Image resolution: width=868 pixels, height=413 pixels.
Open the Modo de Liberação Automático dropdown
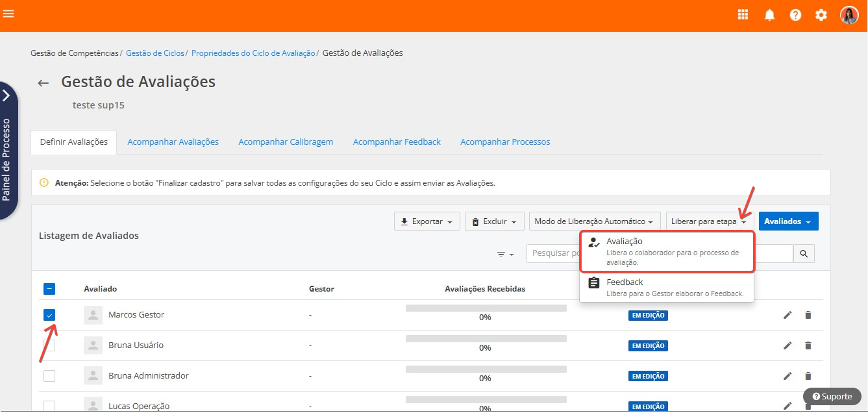click(x=594, y=221)
